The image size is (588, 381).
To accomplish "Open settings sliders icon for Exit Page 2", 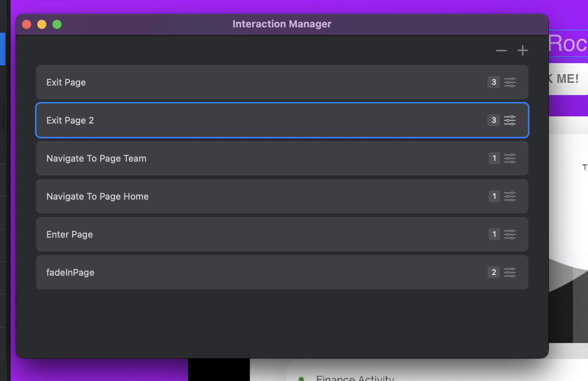I will [x=510, y=120].
